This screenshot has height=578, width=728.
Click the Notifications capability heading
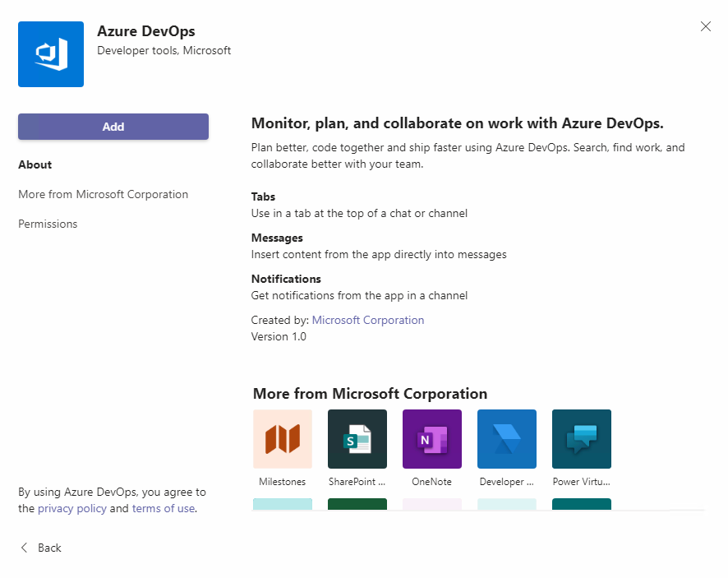286,279
